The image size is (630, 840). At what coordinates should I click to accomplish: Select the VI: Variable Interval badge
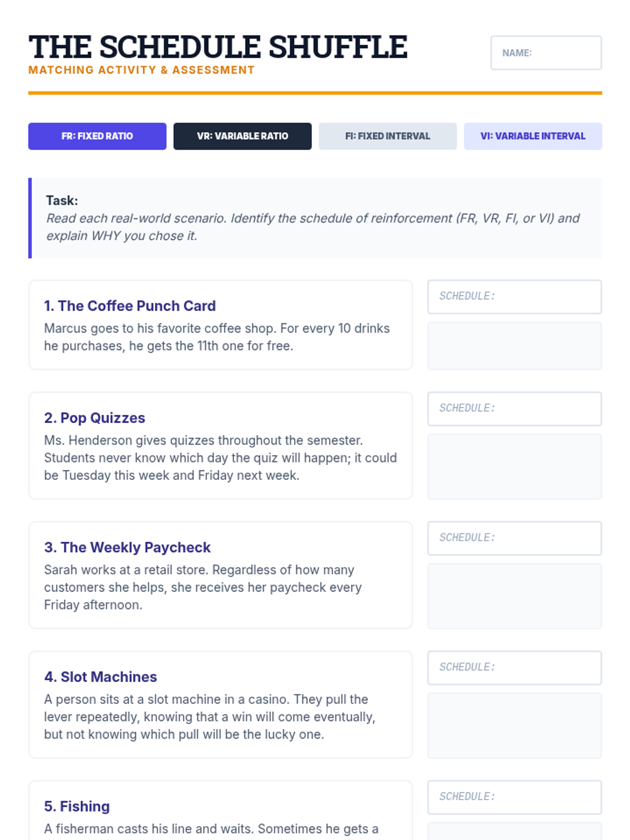tap(533, 136)
